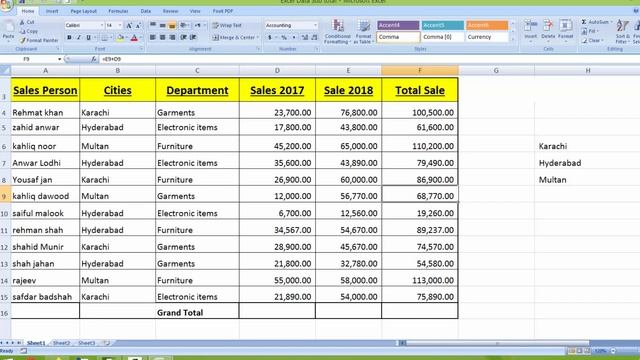Viewport: 640px width, 360px height.
Task: Switch to the Sheet2 worksheet tab
Action: click(x=61, y=343)
